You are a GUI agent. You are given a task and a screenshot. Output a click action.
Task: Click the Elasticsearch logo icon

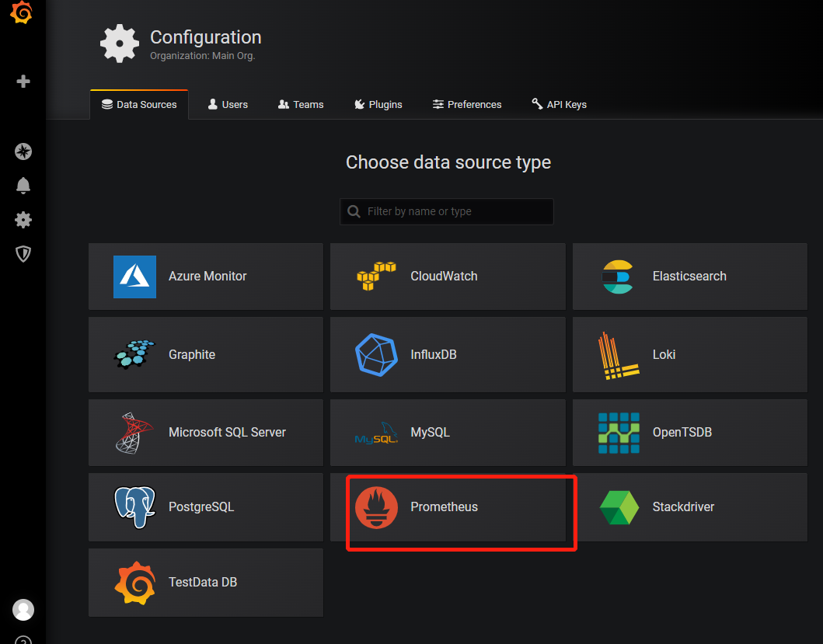click(x=618, y=277)
